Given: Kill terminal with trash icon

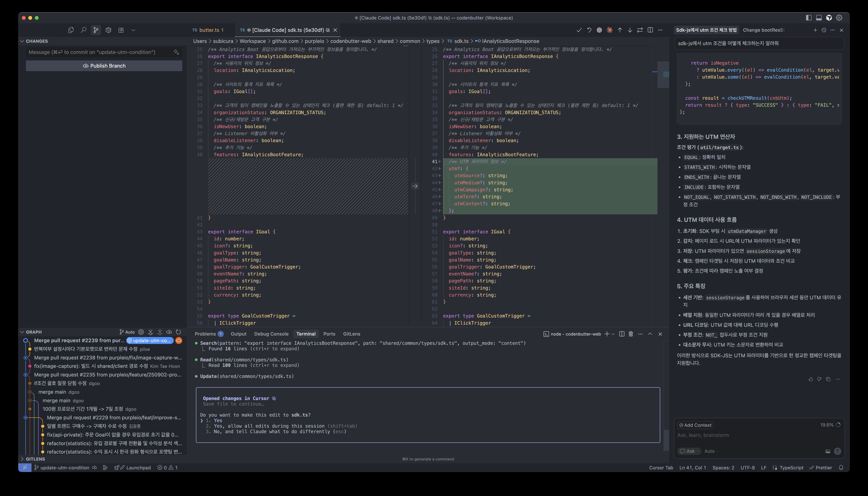Looking at the screenshot, I should click(631, 334).
